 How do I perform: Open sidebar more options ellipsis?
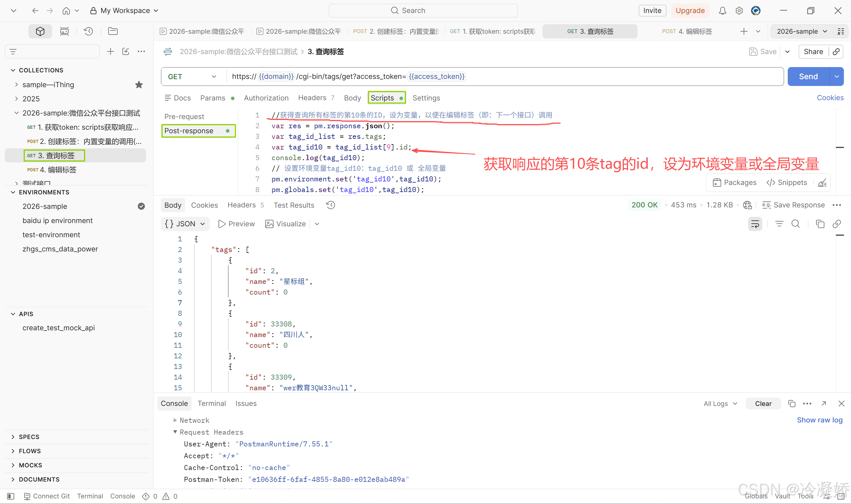(141, 51)
